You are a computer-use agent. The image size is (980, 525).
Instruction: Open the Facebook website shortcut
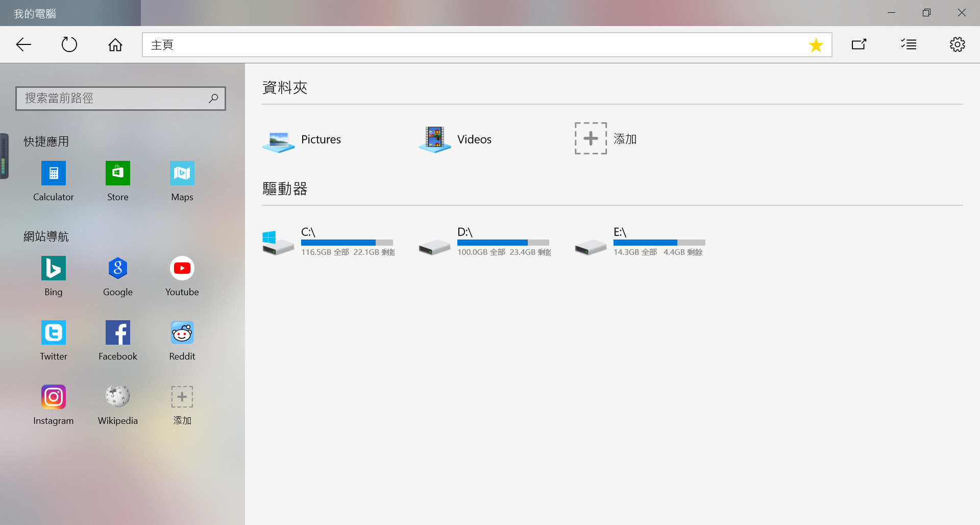tap(118, 341)
